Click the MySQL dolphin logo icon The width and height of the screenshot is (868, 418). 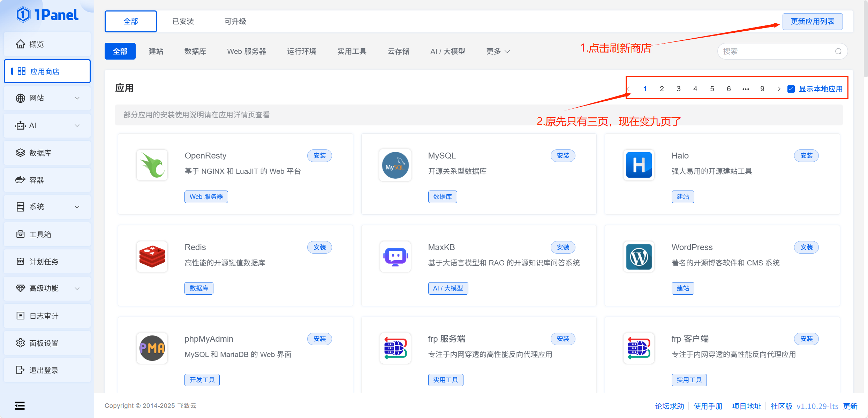(395, 165)
